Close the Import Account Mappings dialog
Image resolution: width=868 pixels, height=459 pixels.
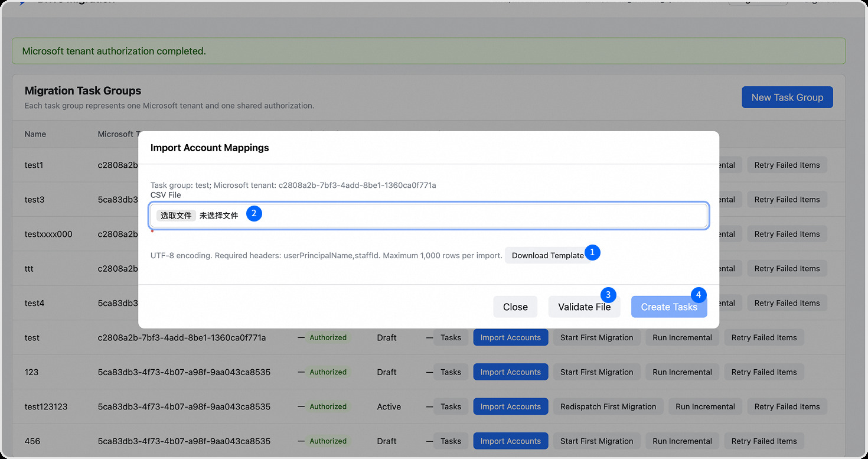pos(515,307)
